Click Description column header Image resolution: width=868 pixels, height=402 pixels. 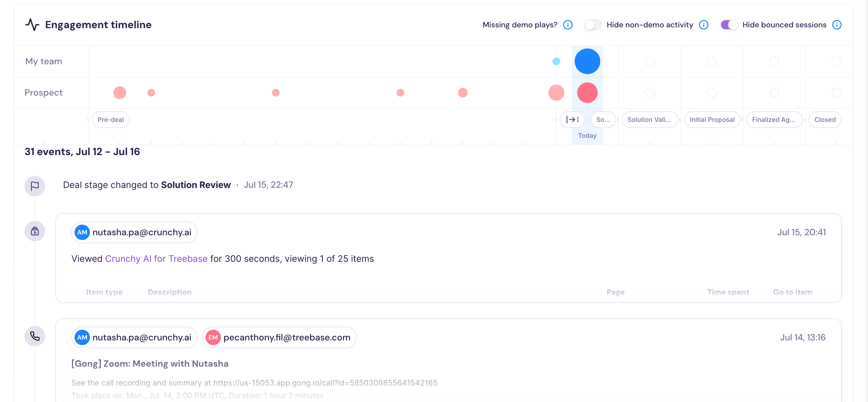[x=170, y=292]
